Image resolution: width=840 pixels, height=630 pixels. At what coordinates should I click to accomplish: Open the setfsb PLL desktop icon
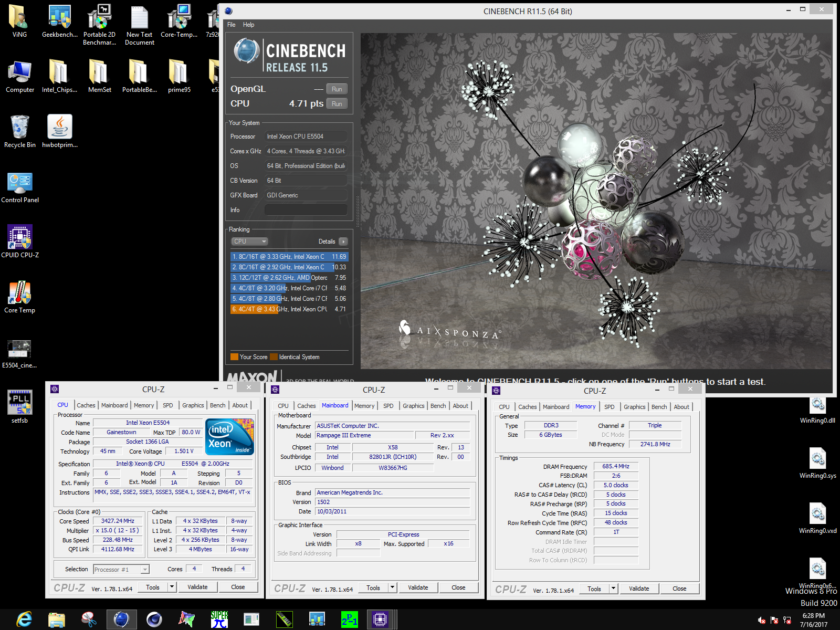point(19,407)
